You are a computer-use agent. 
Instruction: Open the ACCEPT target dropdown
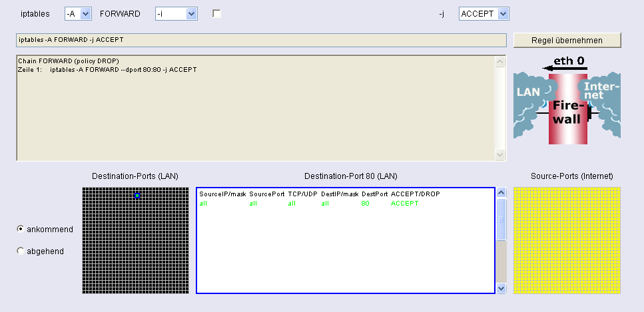483,13
